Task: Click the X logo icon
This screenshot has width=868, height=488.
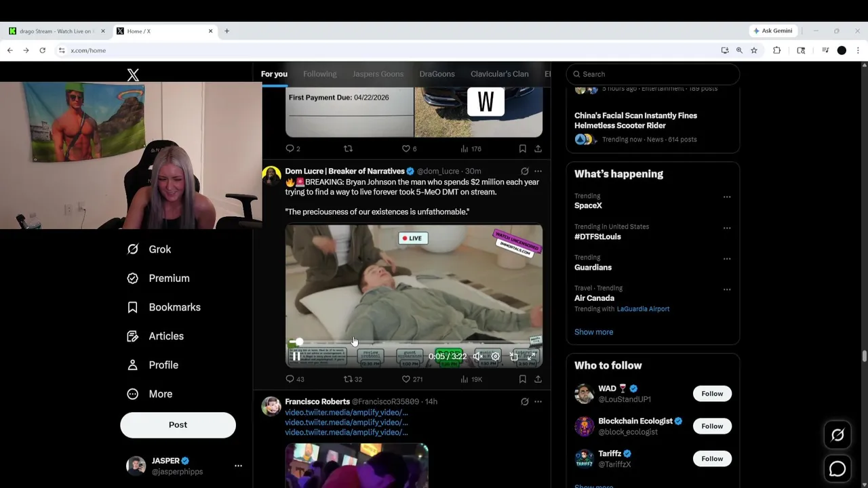Action: (133, 75)
